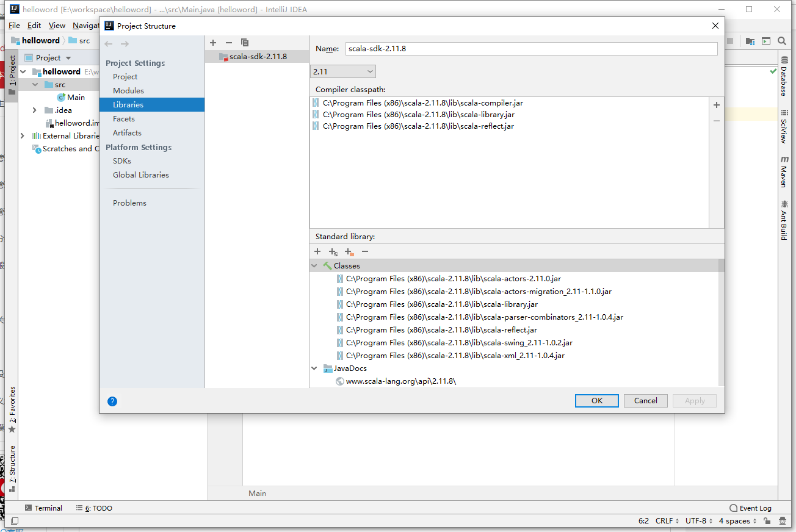This screenshot has width=796, height=532.
Task: Expand the .idea folder
Action: 35,110
